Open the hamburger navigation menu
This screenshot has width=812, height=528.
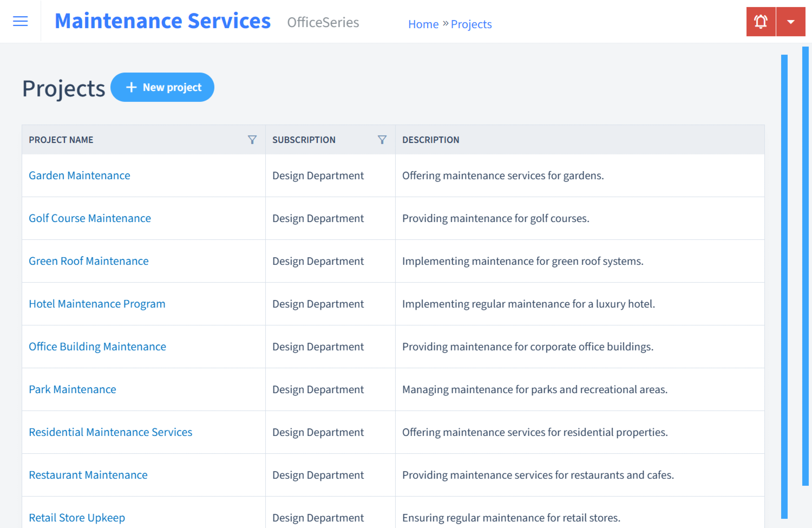point(20,21)
